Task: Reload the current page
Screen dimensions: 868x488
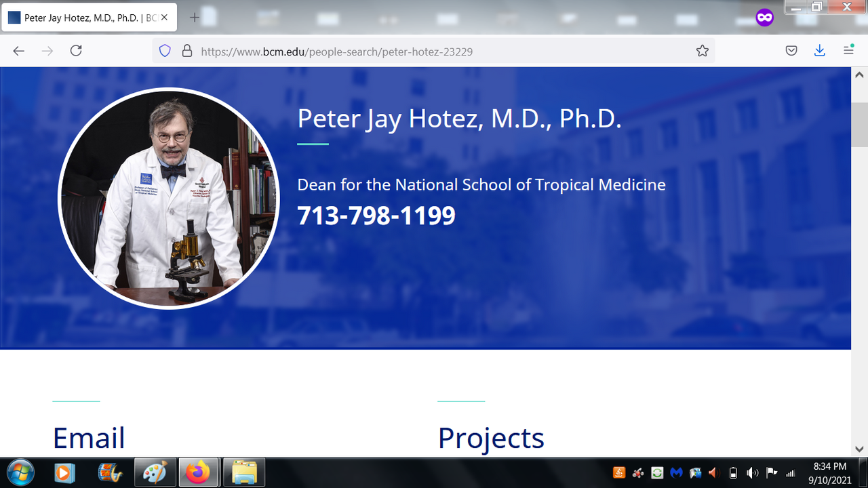Action: point(76,51)
